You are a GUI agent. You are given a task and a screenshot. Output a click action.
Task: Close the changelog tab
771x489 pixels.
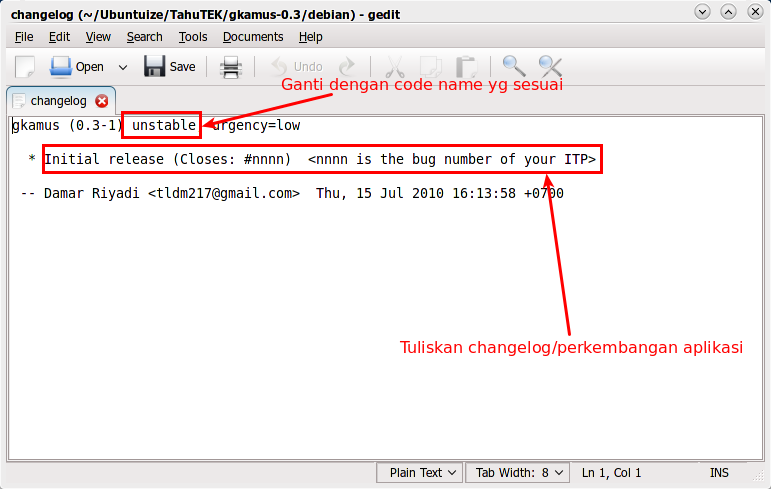(x=102, y=101)
